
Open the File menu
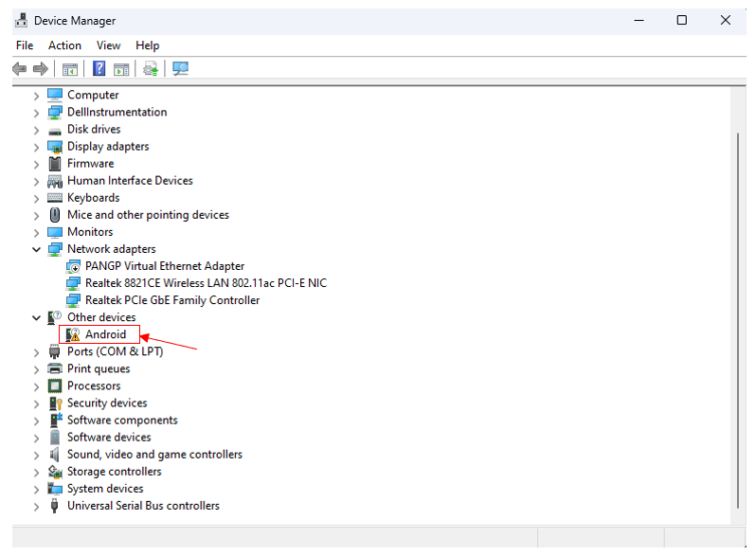(25, 45)
